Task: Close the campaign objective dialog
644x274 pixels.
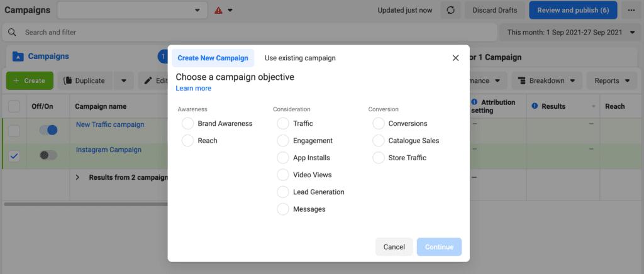Action: (x=456, y=58)
